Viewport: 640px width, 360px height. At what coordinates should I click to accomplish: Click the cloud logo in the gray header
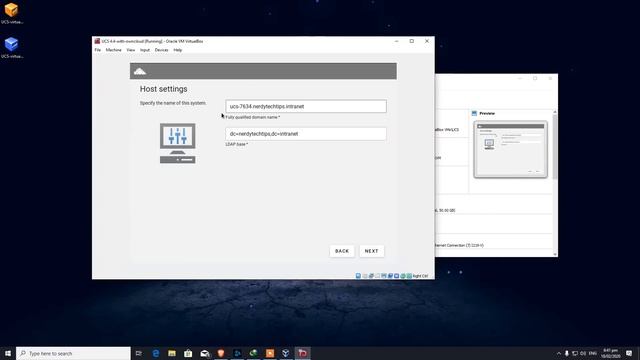(x=140, y=71)
